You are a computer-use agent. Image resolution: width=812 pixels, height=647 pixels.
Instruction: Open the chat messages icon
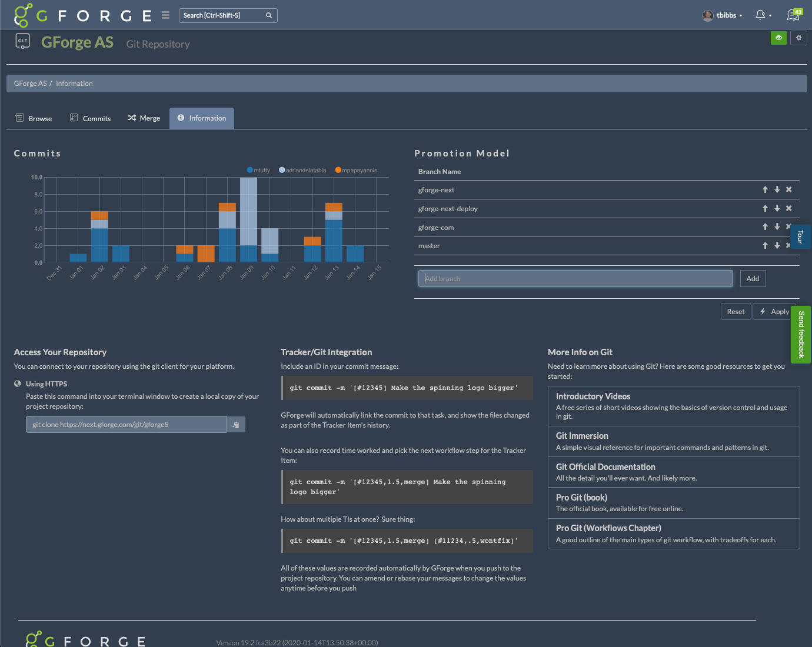794,15
